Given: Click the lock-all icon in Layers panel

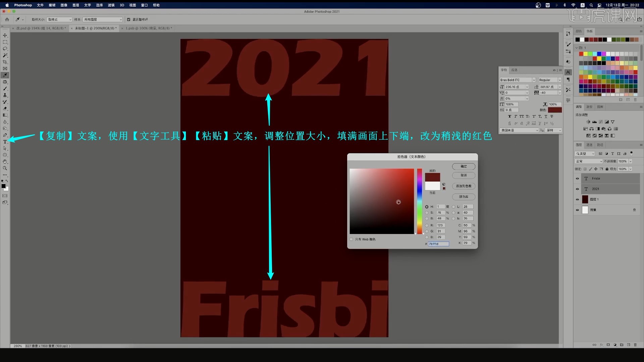Looking at the screenshot, I should click(x=607, y=169).
